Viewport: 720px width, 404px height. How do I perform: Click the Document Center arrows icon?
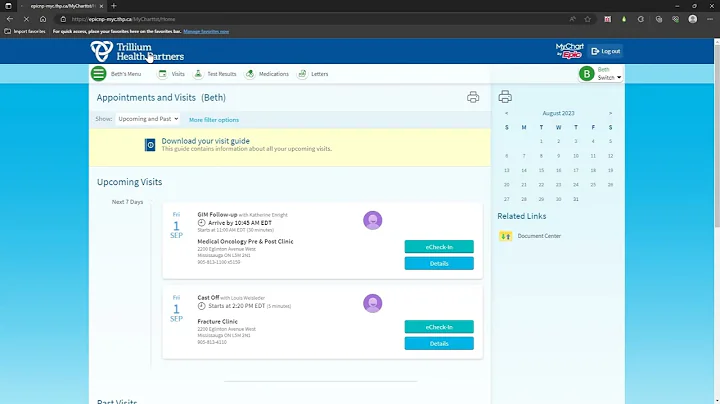pyautogui.click(x=506, y=236)
